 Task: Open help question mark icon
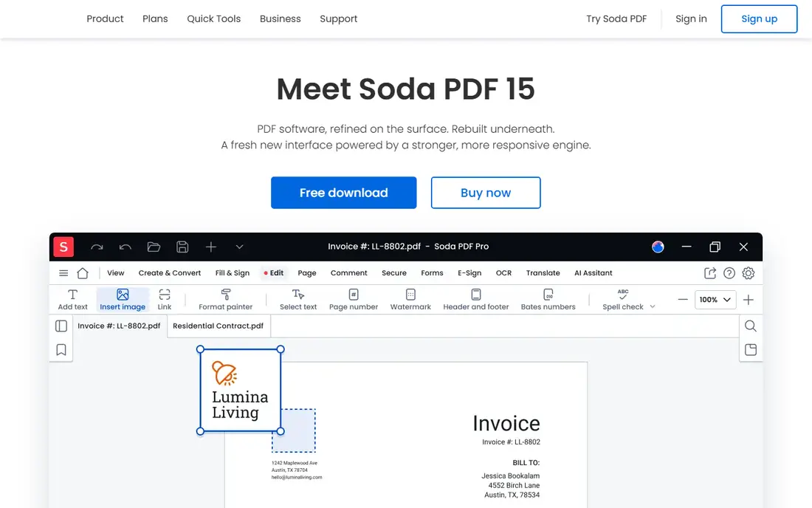point(729,273)
